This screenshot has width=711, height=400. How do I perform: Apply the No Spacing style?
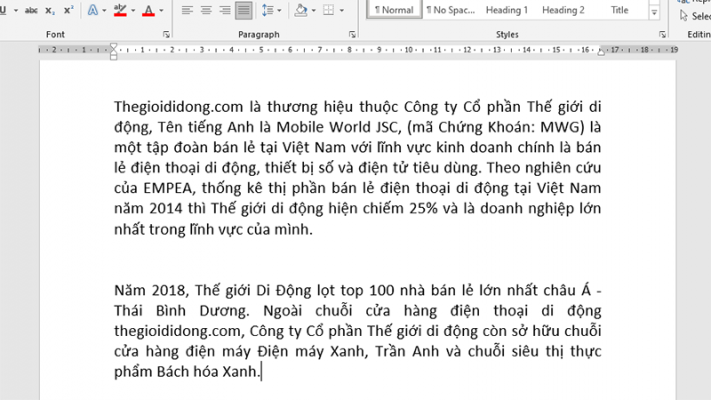450,10
